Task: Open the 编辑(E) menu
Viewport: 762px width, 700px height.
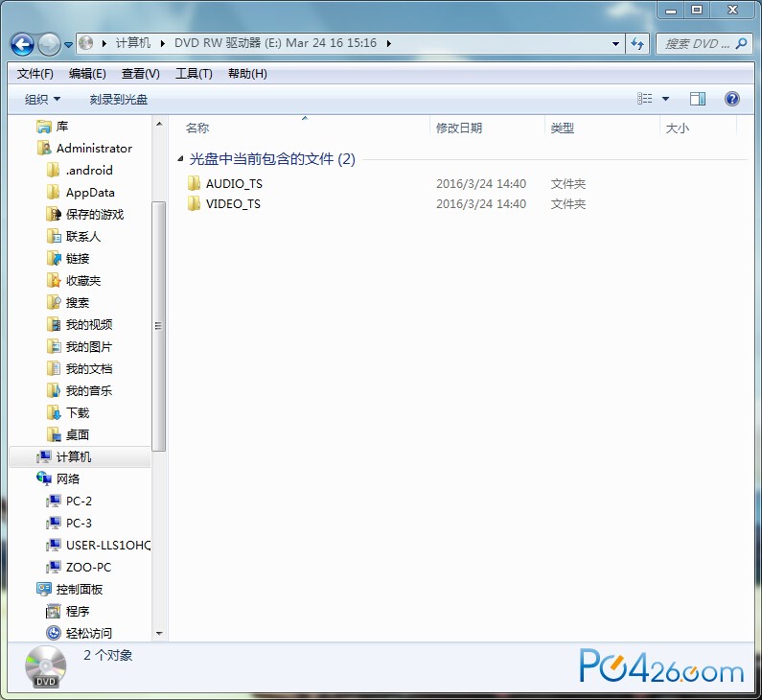Action: [x=87, y=74]
